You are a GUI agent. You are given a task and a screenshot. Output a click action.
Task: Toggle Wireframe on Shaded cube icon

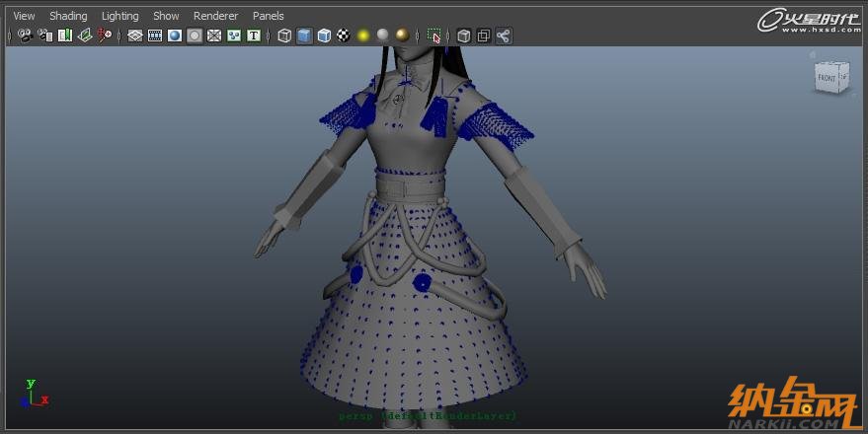324,36
